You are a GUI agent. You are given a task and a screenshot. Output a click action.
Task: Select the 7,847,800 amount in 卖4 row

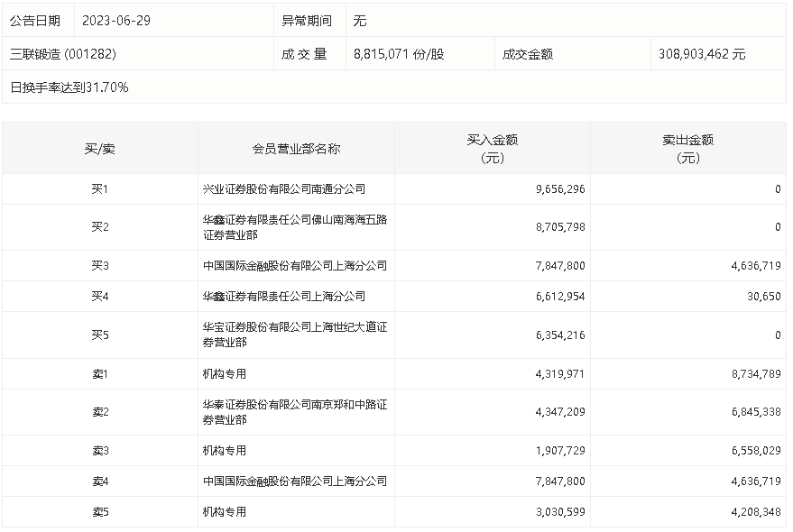(560, 482)
